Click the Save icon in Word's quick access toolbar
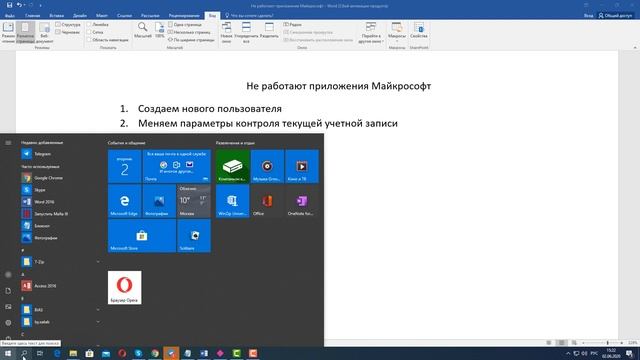 9,5
